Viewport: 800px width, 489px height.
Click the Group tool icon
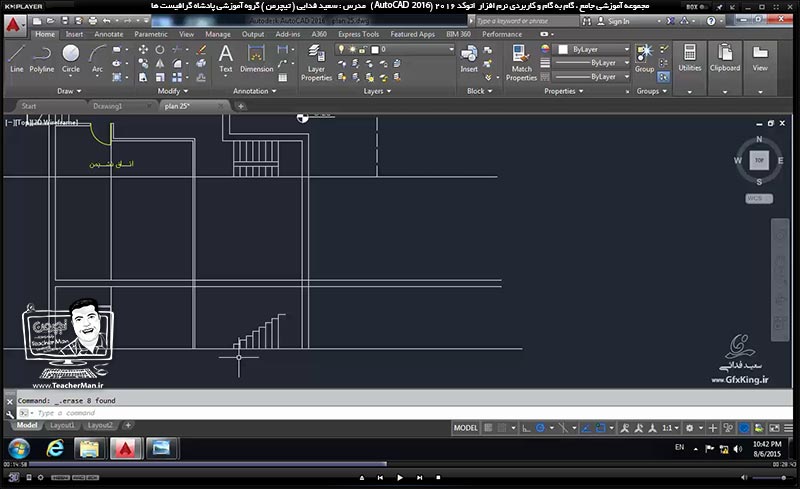[x=644, y=58]
